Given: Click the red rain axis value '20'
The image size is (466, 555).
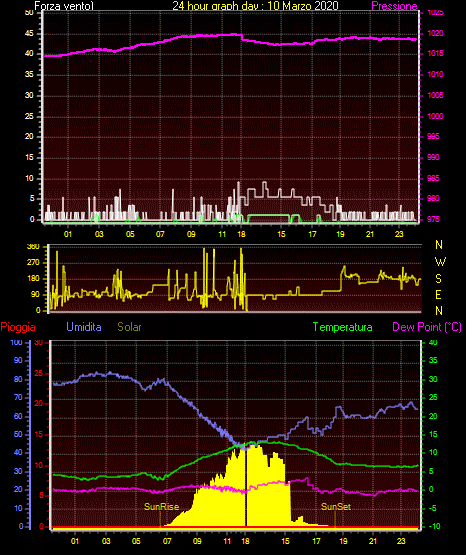Looking at the screenshot, I should point(39,404).
